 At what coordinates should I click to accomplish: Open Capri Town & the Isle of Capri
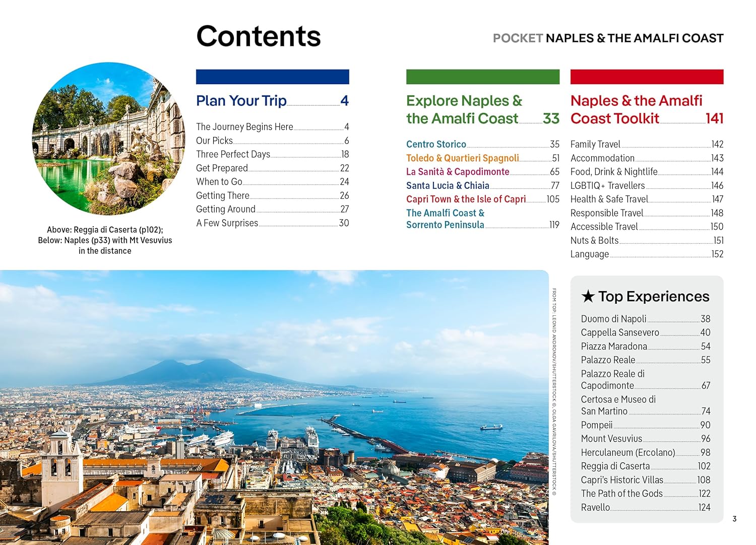pyautogui.click(x=466, y=199)
